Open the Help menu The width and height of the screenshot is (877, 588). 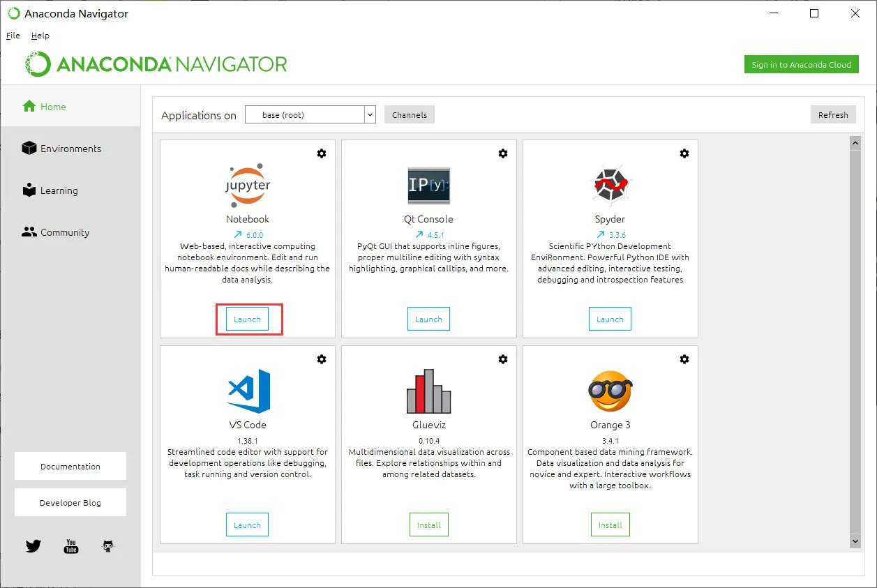(40, 36)
